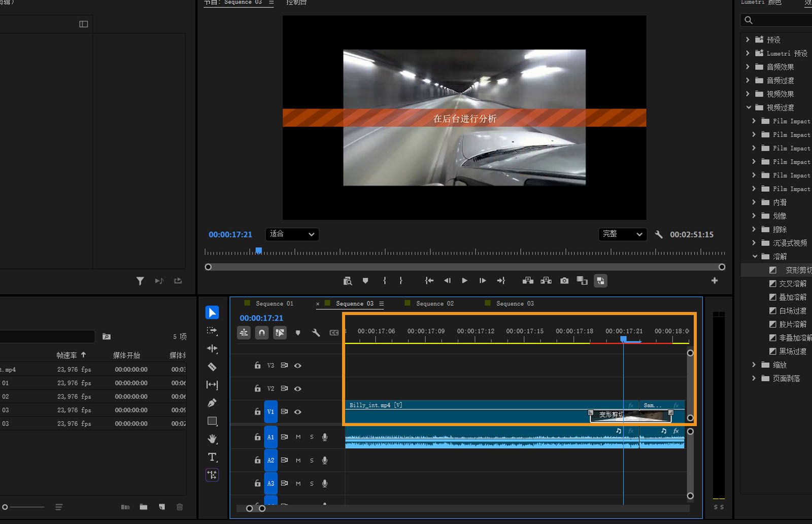Image resolution: width=812 pixels, height=524 pixels.
Task: Hide the V3 track output
Action: (x=298, y=366)
